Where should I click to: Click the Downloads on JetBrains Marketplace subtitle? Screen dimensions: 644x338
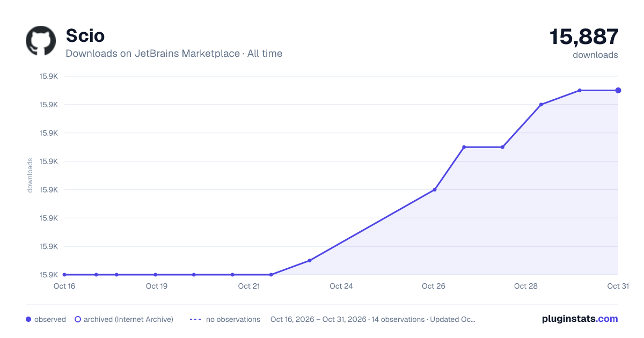pyautogui.click(x=174, y=54)
